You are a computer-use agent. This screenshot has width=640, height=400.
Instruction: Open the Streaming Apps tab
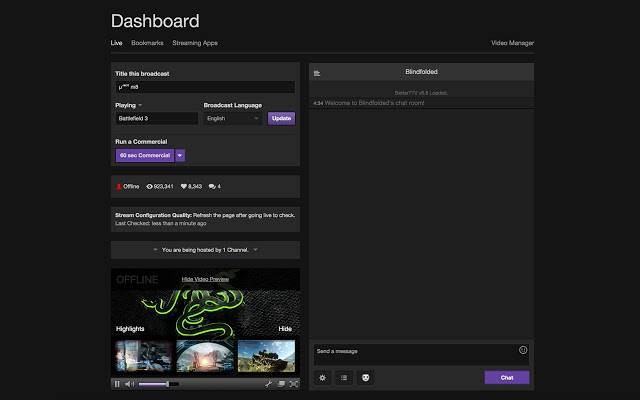pyautogui.click(x=195, y=43)
